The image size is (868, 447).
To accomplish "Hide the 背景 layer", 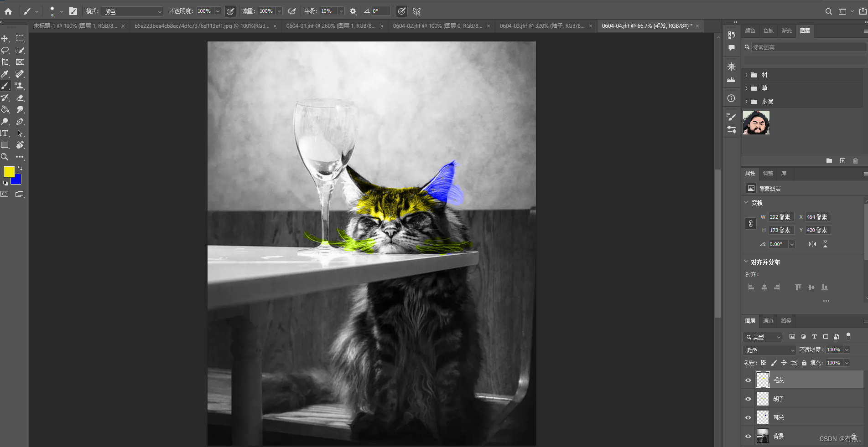I will (748, 437).
